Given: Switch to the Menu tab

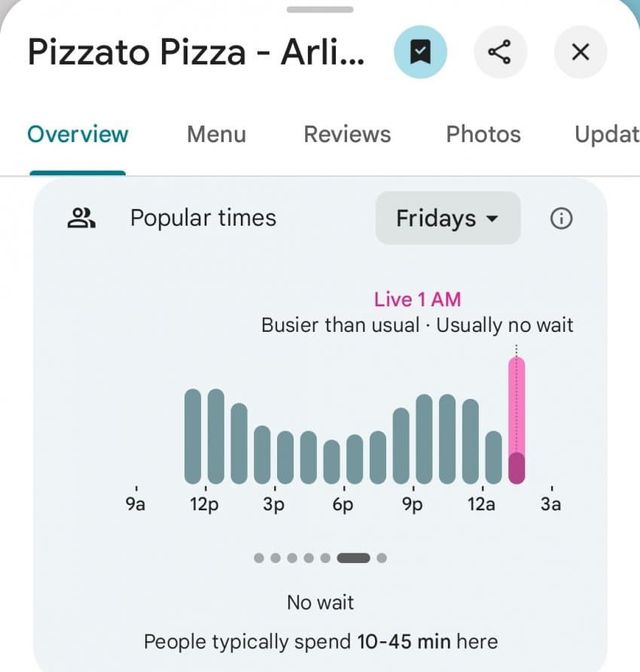Looking at the screenshot, I should [216, 134].
